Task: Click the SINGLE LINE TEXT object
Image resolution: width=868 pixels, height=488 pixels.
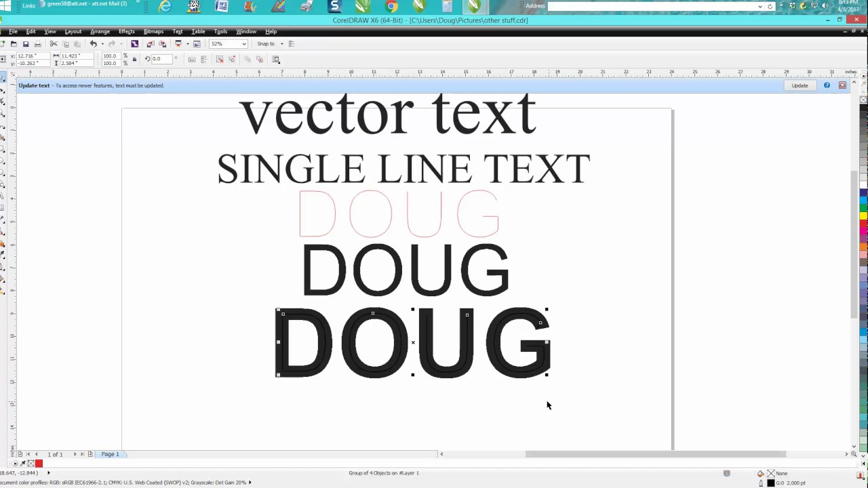Action: pos(403,168)
